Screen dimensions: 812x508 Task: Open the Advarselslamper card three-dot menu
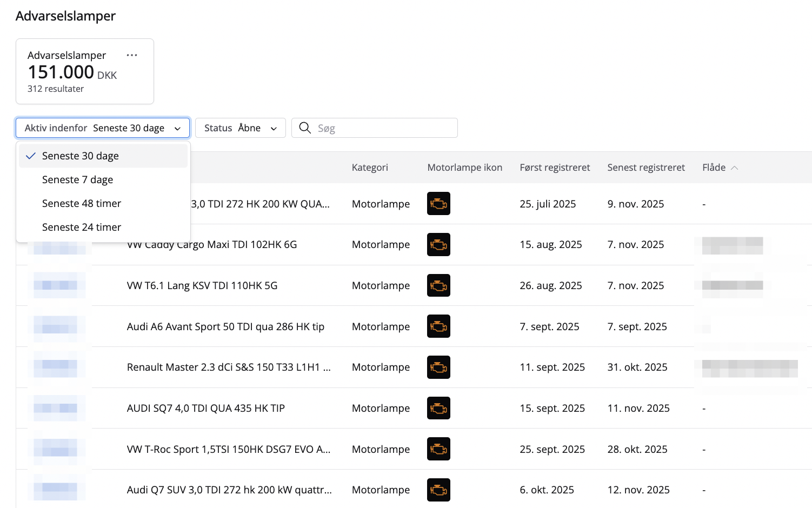[131, 55]
